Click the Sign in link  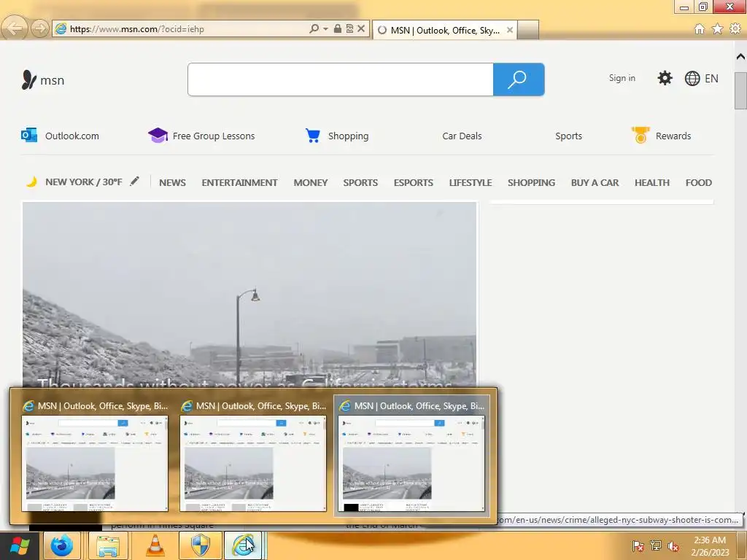[x=622, y=78]
